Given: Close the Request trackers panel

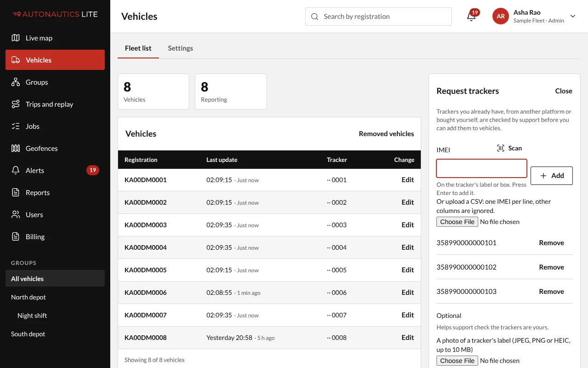Looking at the screenshot, I should tap(564, 91).
